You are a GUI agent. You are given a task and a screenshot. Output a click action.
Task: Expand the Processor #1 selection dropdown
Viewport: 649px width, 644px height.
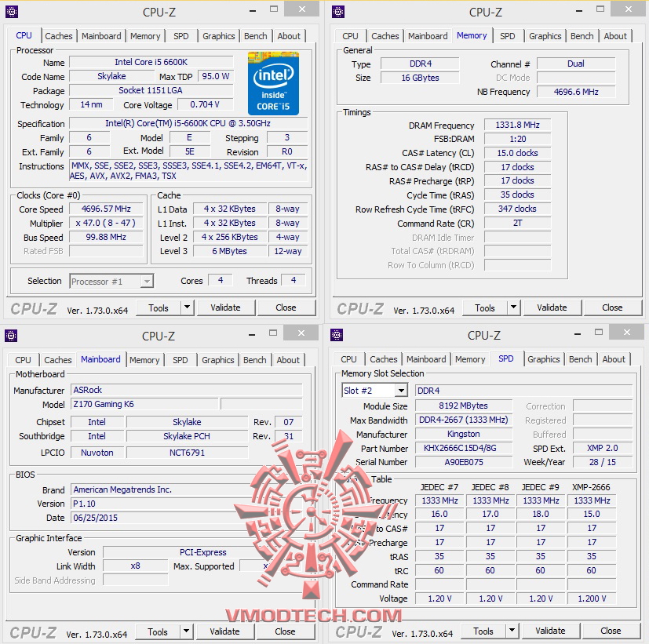tap(147, 282)
